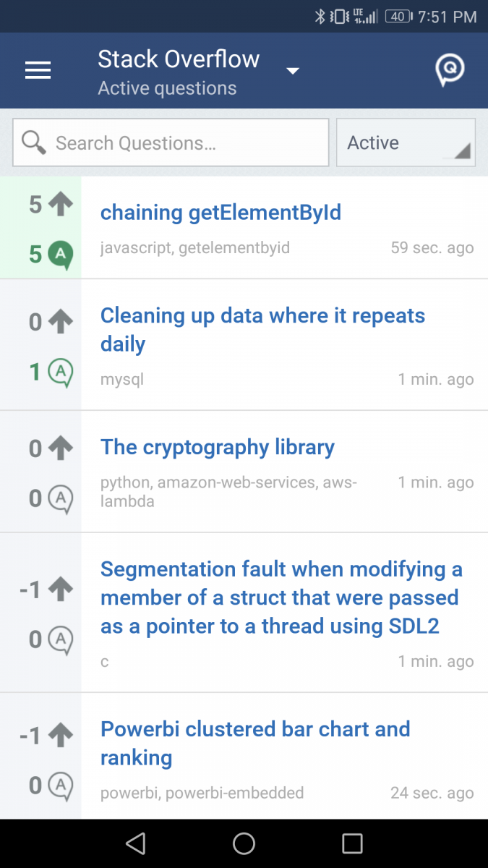Tap Stack Overflow Active questions title
Image resolution: width=488 pixels, height=868 pixels.
[x=179, y=72]
